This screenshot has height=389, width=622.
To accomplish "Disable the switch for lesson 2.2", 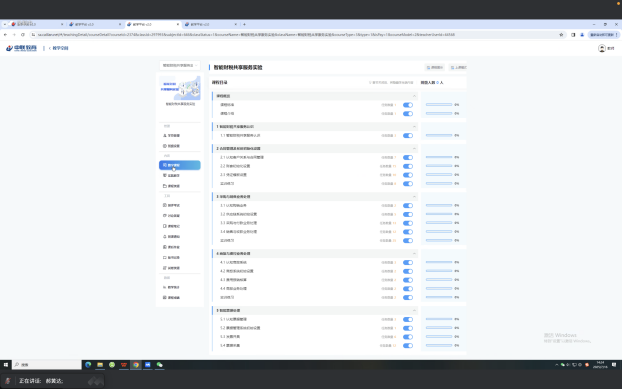I will (408, 166).
